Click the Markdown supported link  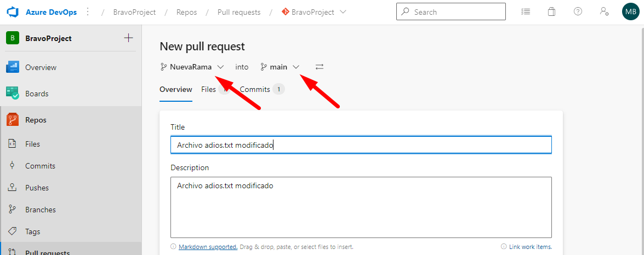(208, 247)
